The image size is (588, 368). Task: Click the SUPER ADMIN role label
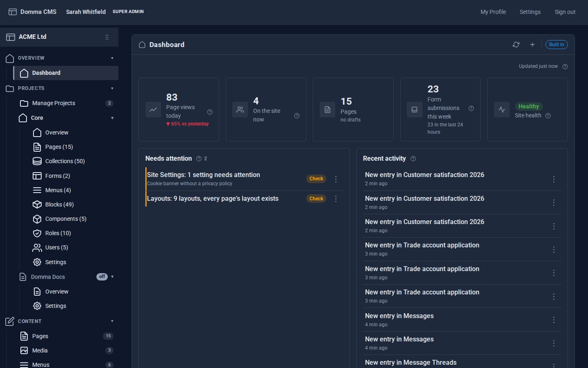click(128, 12)
